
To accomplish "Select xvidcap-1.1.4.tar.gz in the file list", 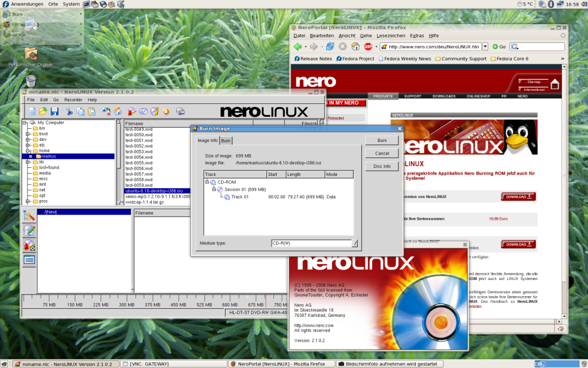I will pos(145,202).
